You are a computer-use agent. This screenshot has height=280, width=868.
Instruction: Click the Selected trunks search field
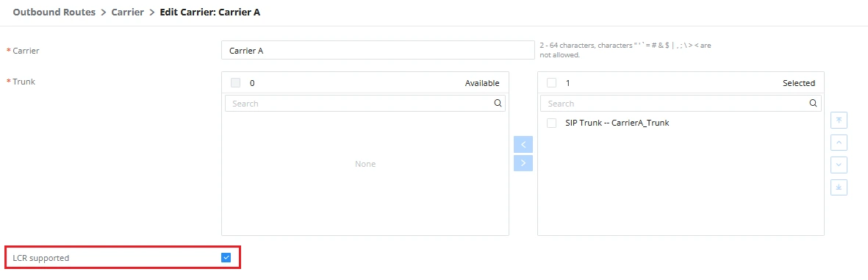(681, 103)
